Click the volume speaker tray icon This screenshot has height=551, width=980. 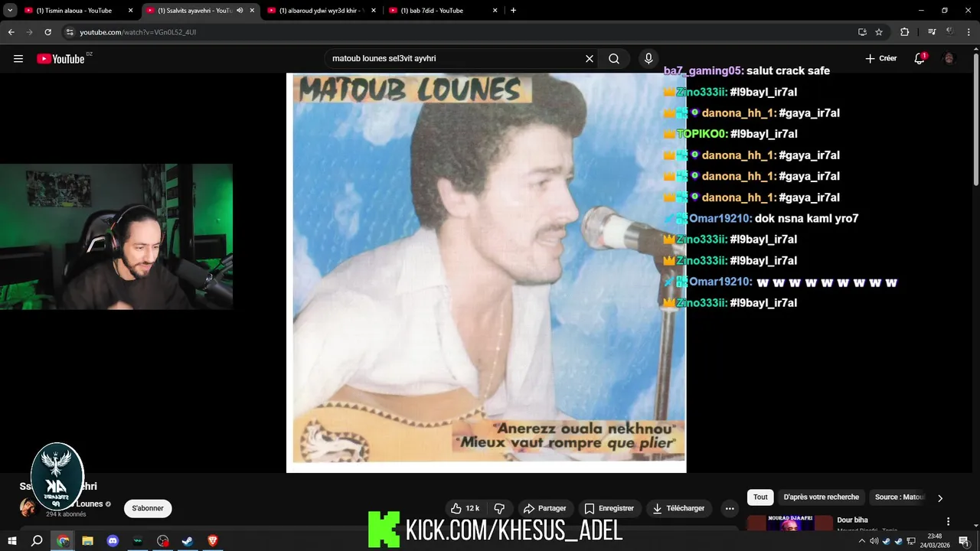[874, 541]
